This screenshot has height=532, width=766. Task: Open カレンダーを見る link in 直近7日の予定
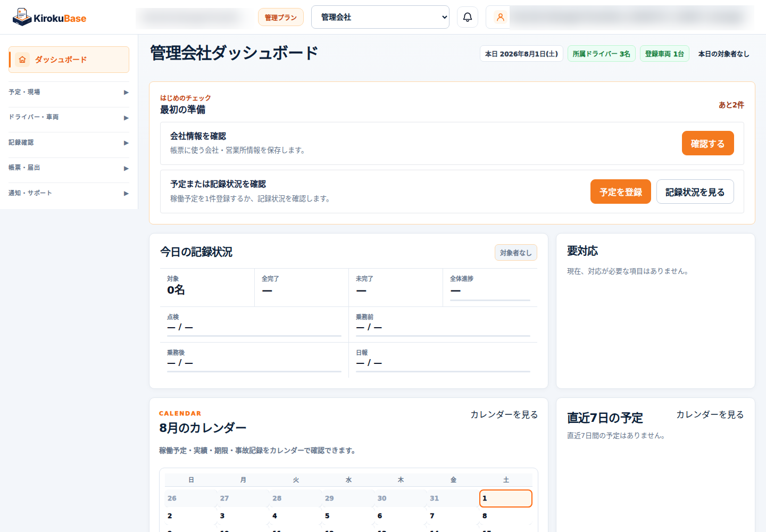710,414
